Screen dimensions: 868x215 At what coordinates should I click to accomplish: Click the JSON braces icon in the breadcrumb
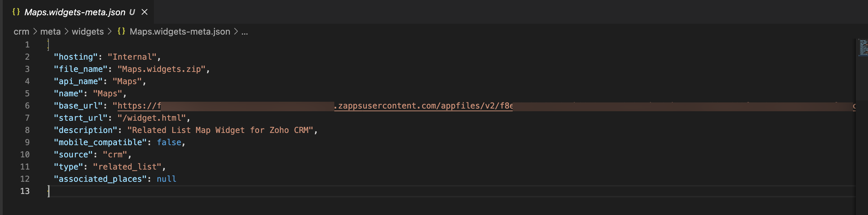121,32
